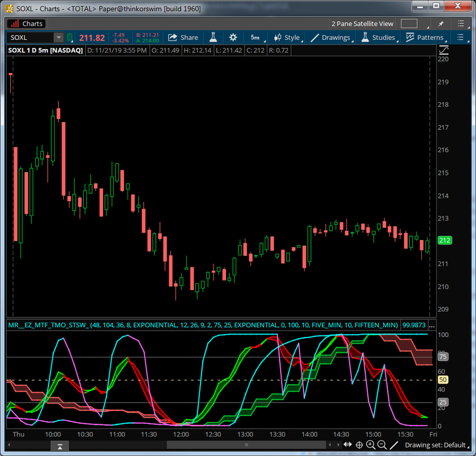Select the line drawing tool icon
The height and width of the screenshot is (456, 476).
pyautogui.click(x=394, y=445)
